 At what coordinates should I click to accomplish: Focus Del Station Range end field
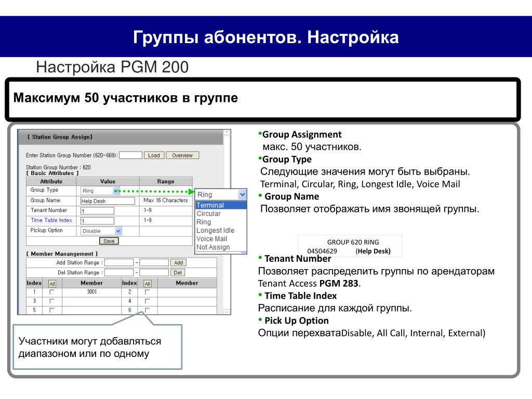[154, 272]
